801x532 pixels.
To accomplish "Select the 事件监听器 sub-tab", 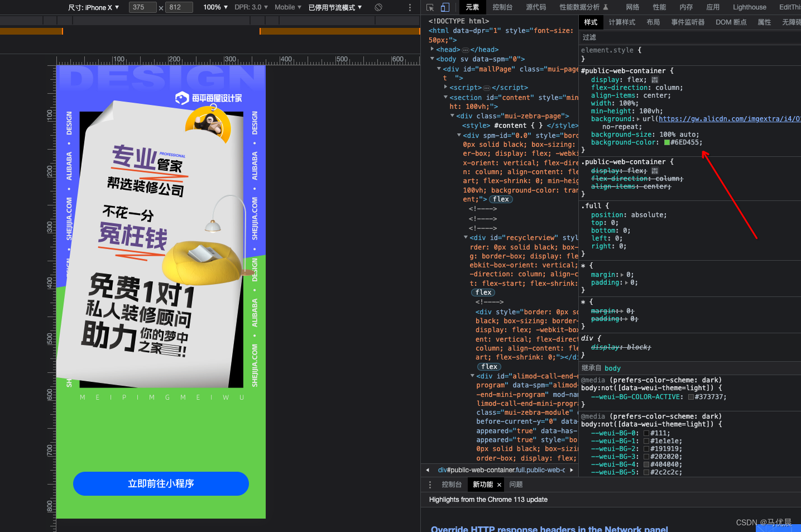I will click(688, 22).
